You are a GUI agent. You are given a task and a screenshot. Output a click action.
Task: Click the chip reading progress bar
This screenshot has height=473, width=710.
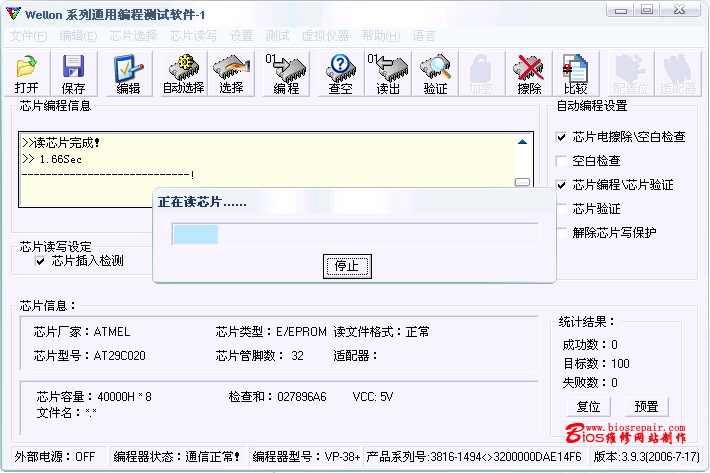pyautogui.click(x=355, y=234)
